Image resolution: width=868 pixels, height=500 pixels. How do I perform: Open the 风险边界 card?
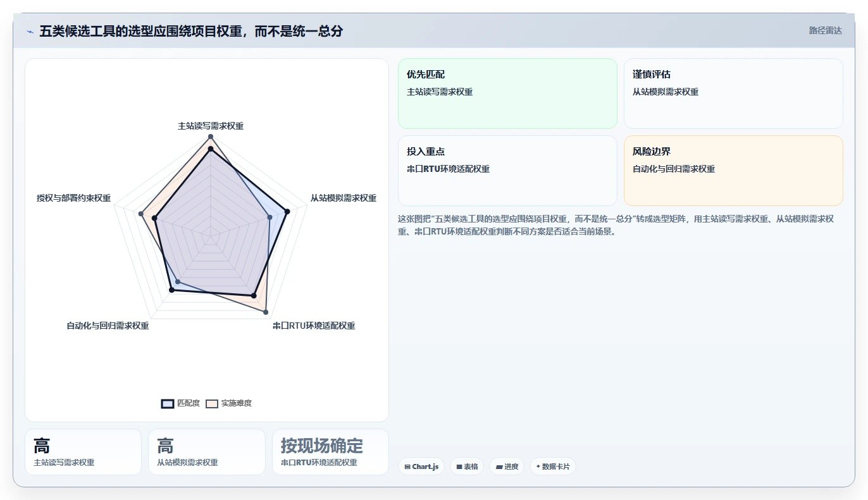coord(733,171)
